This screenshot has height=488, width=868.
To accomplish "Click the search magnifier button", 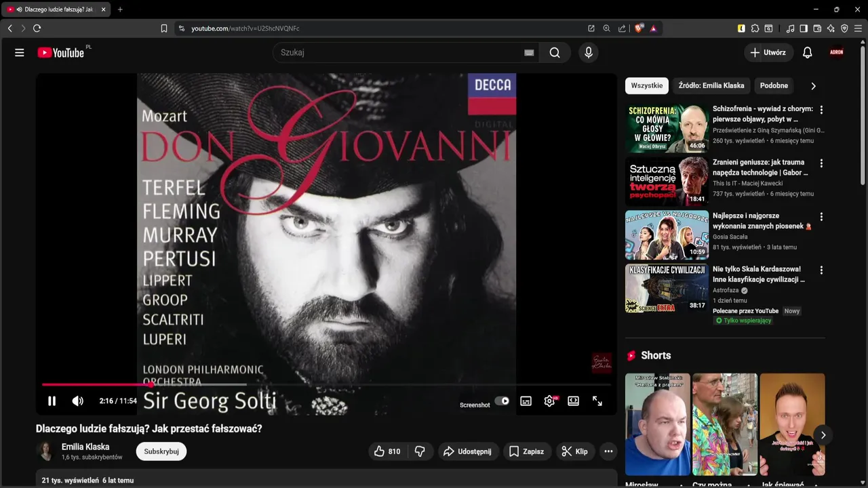I will (555, 52).
